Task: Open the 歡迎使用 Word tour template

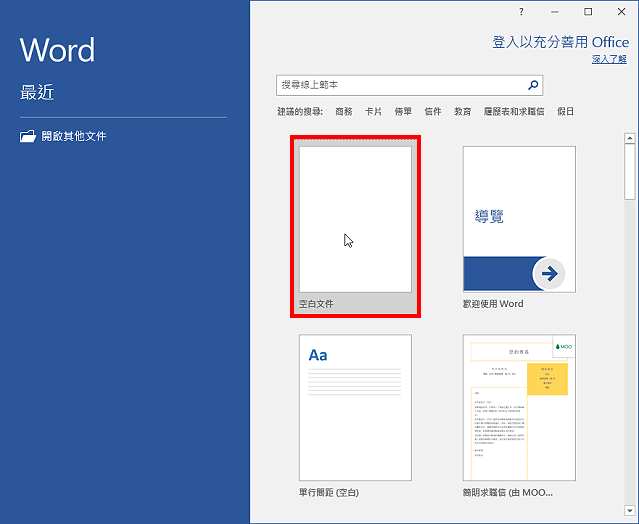Action: coord(519,227)
